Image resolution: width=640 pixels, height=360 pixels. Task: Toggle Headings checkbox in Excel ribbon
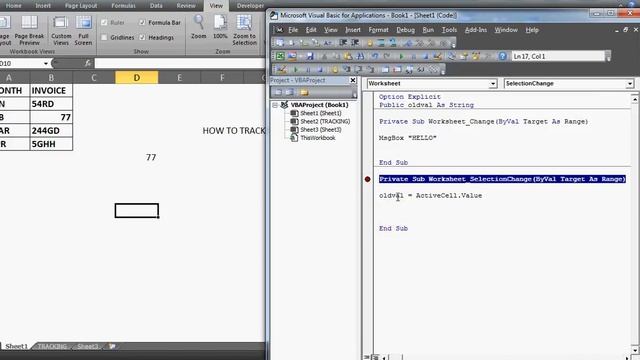[142, 38]
